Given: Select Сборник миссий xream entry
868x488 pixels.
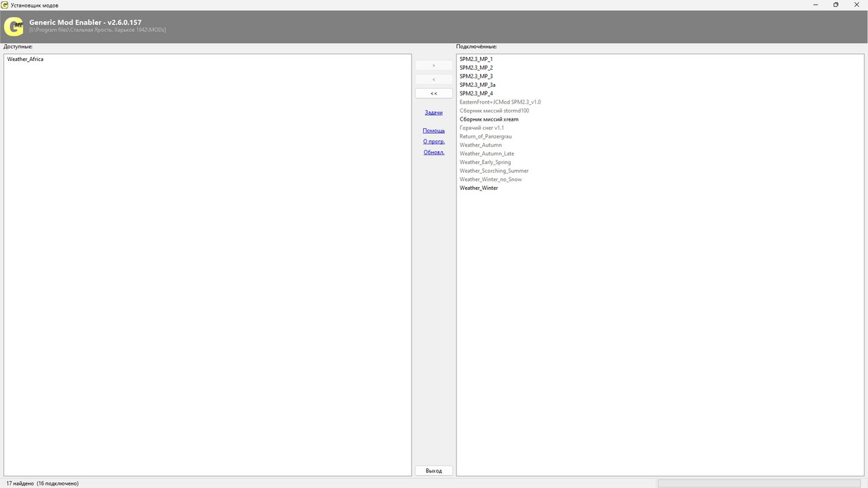Looking at the screenshot, I should [489, 119].
